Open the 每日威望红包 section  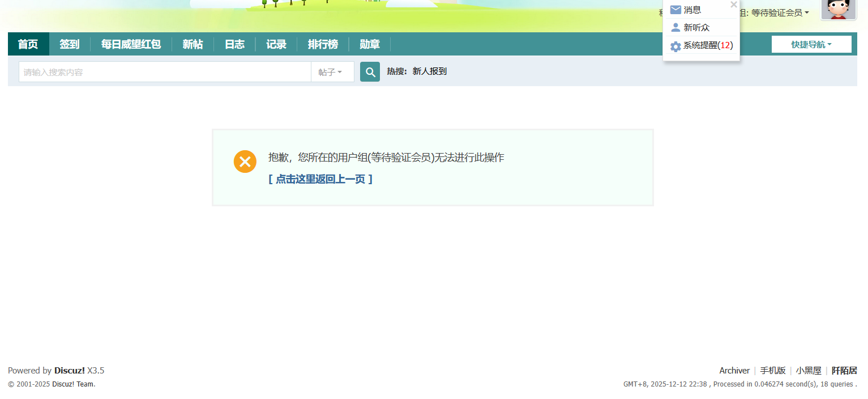pos(130,44)
